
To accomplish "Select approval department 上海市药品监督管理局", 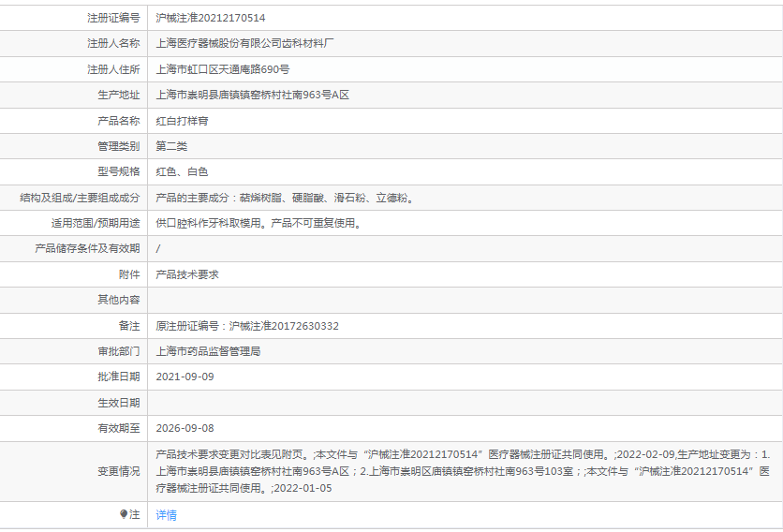I will 208,351.
